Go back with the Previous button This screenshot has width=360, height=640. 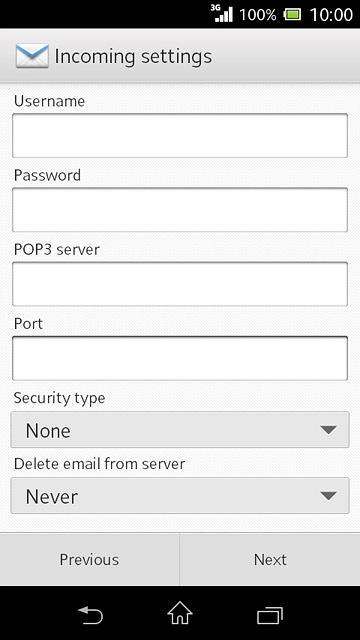(89, 559)
